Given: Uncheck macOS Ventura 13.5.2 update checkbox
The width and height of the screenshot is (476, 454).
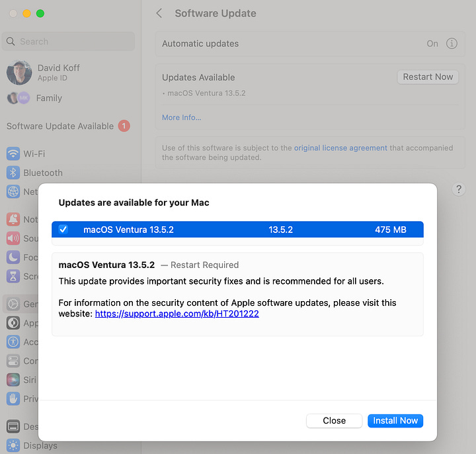Looking at the screenshot, I should tap(63, 229).
